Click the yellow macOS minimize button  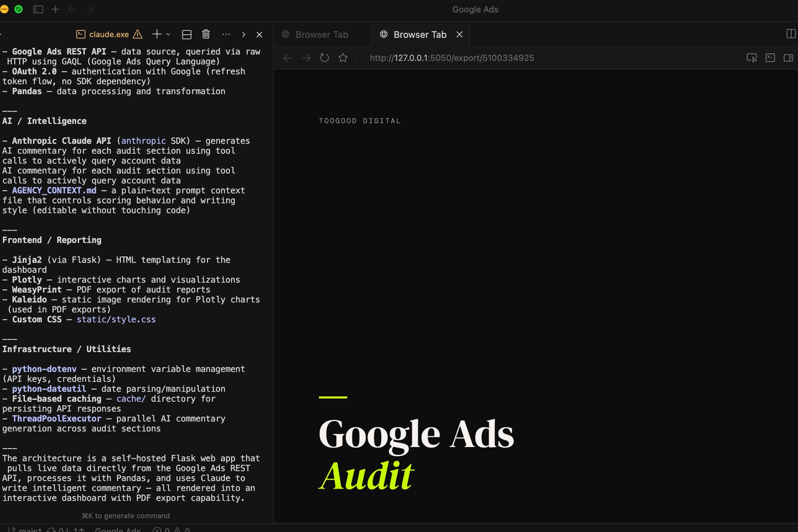[x=5, y=9]
